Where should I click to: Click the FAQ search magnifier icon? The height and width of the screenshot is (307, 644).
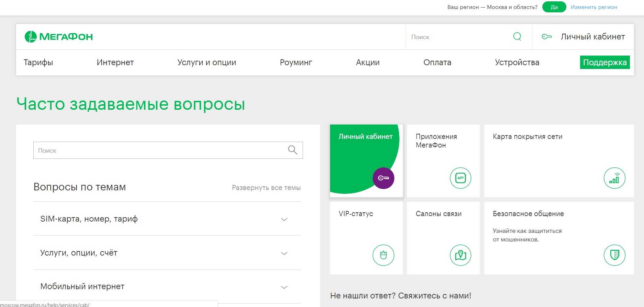click(292, 150)
